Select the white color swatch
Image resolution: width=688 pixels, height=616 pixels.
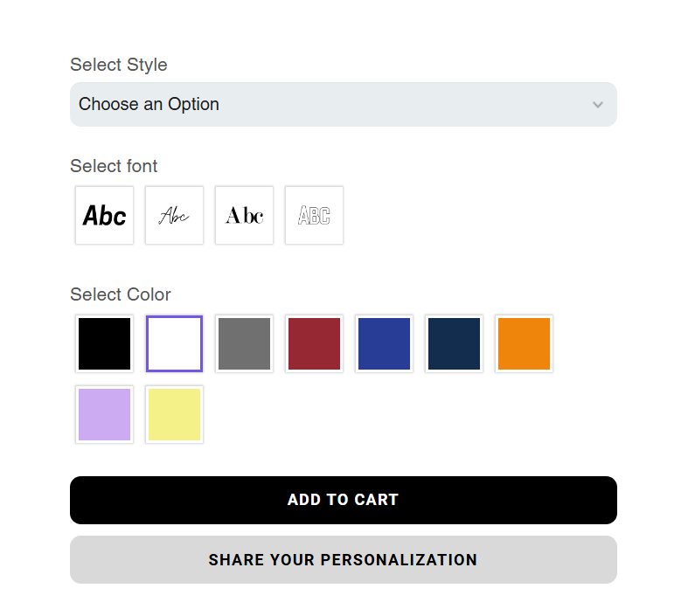coord(175,344)
